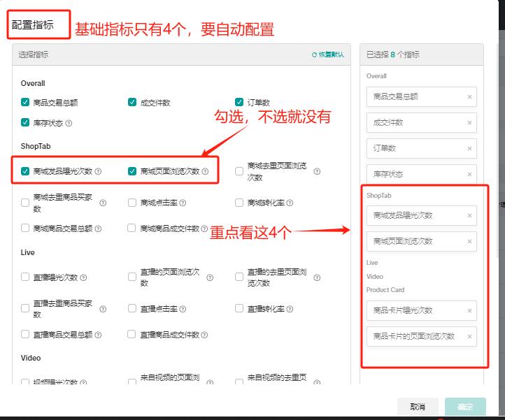Check the 直播商品成交件数 checkbox
The image size is (505, 420).
131,334
